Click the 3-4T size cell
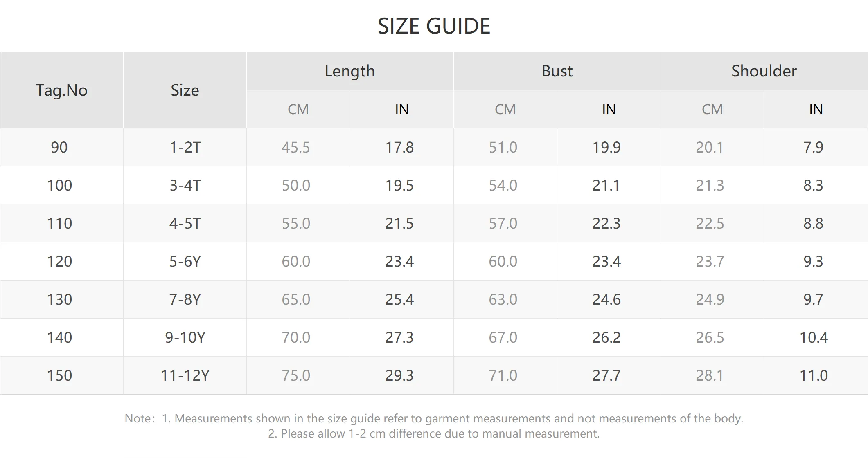 (x=185, y=185)
